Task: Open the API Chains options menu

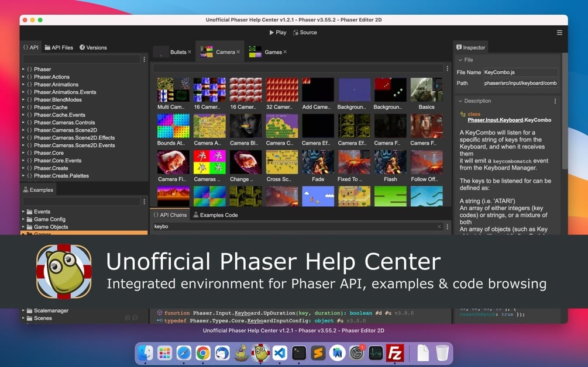Action: [447, 227]
